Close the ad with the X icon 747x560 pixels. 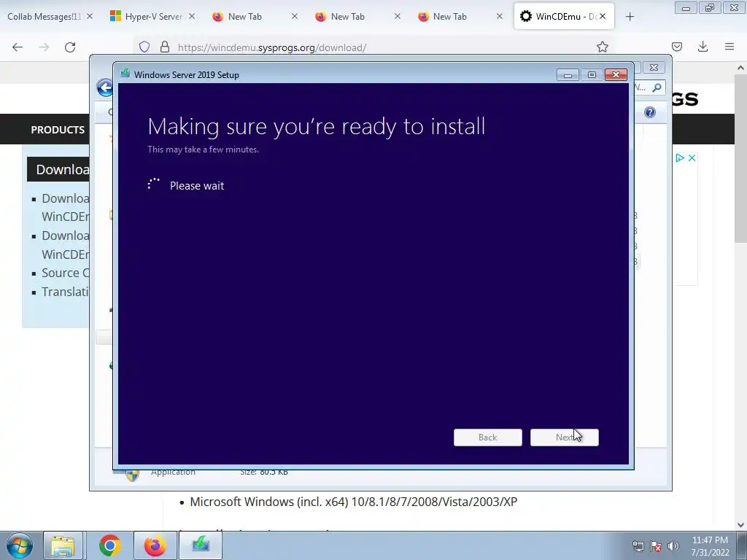[692, 158]
